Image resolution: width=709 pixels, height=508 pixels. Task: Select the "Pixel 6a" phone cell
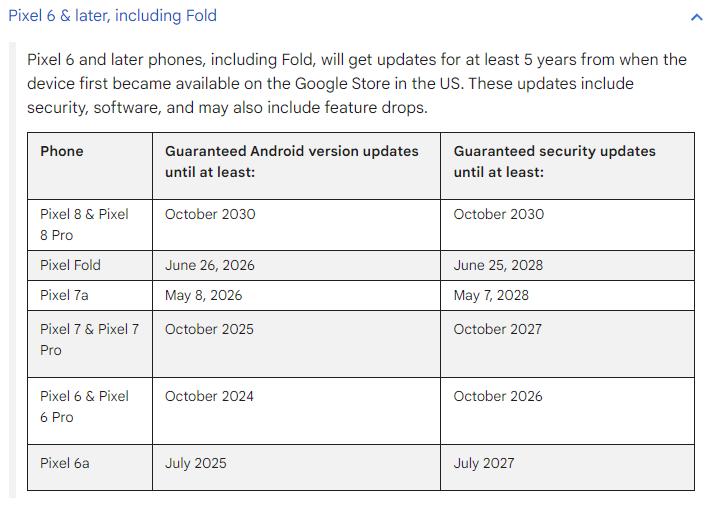65,463
